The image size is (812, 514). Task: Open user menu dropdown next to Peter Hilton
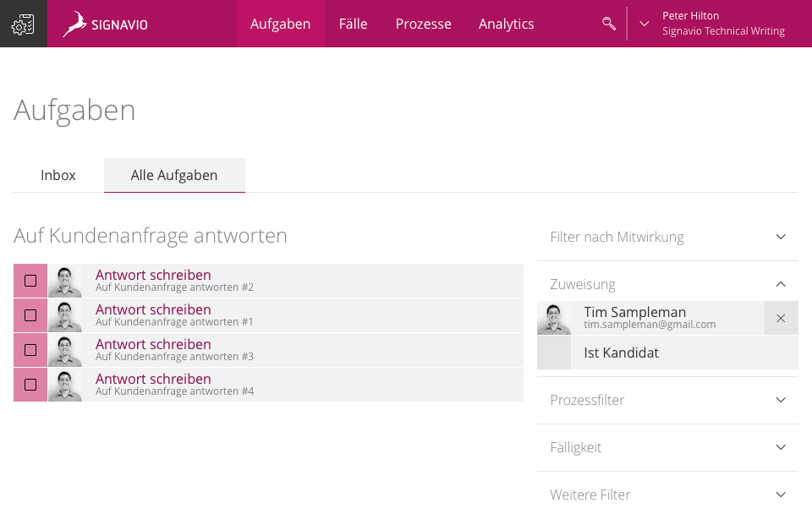coord(644,24)
